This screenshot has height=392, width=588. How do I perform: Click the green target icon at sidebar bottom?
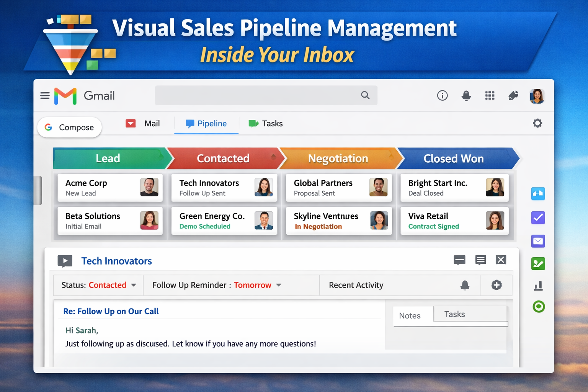click(x=538, y=306)
